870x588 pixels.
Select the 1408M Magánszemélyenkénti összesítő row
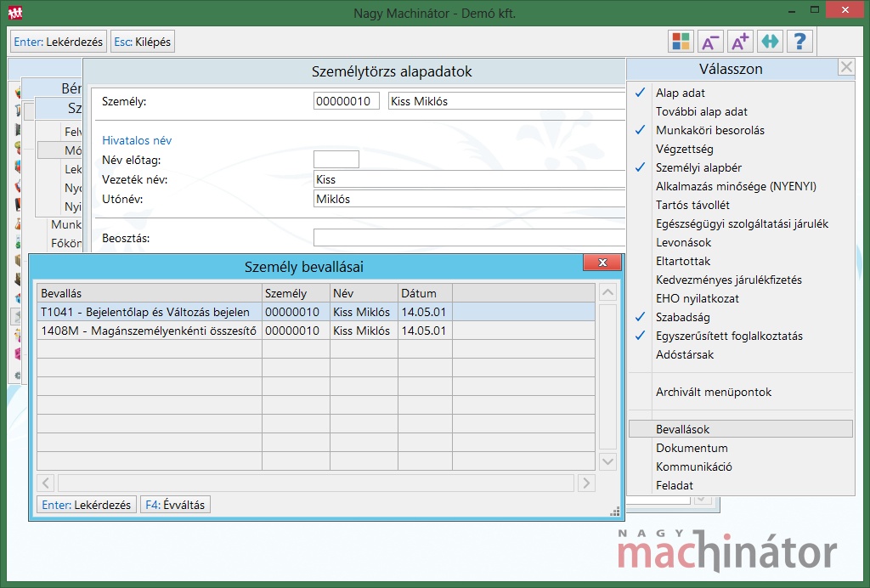[149, 331]
